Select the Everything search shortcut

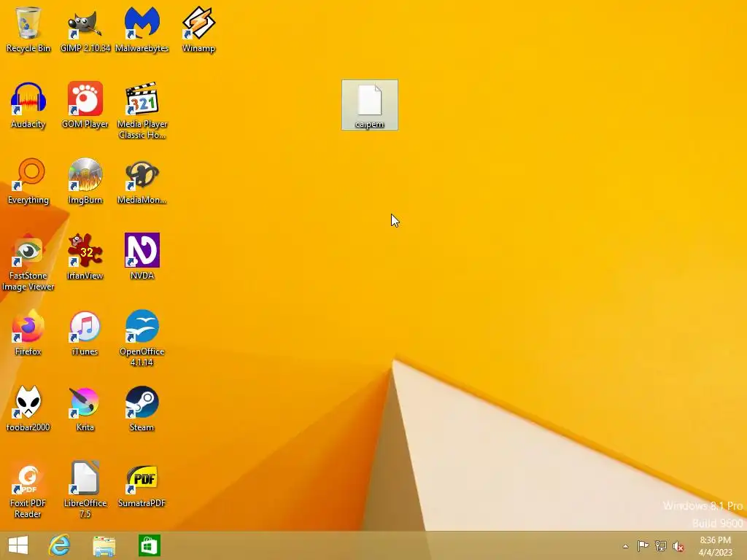[28, 182]
